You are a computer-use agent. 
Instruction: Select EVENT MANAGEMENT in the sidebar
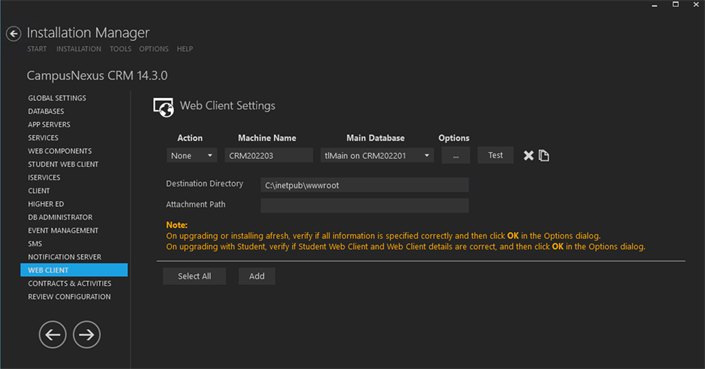pos(63,231)
